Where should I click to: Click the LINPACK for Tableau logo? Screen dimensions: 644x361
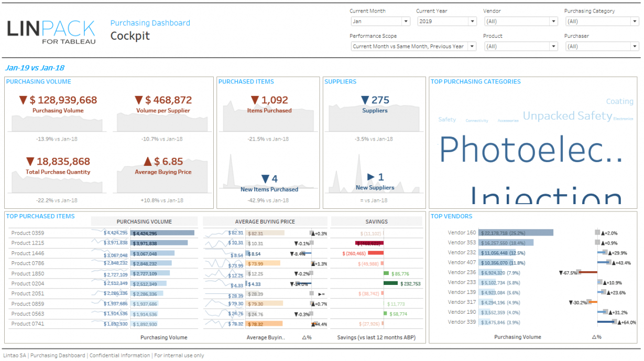pos(51,31)
